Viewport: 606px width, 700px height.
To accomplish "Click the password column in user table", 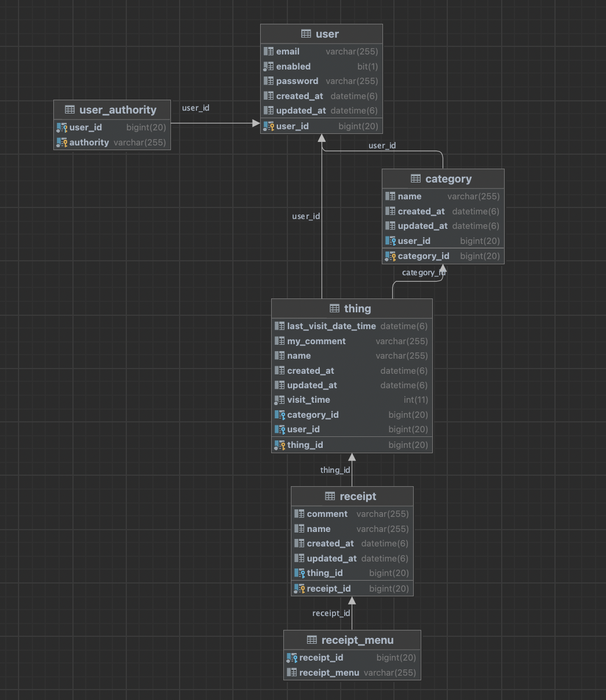I will (322, 81).
